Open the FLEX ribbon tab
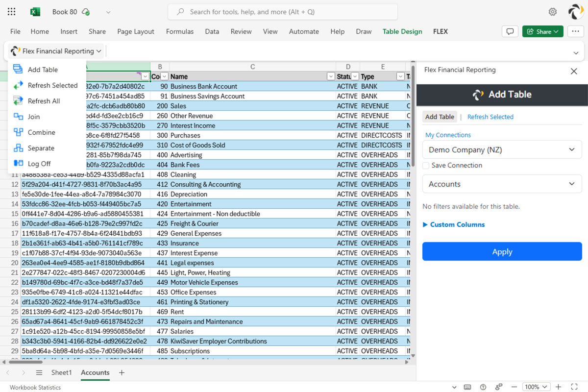The width and height of the screenshot is (588, 392). [x=441, y=31]
